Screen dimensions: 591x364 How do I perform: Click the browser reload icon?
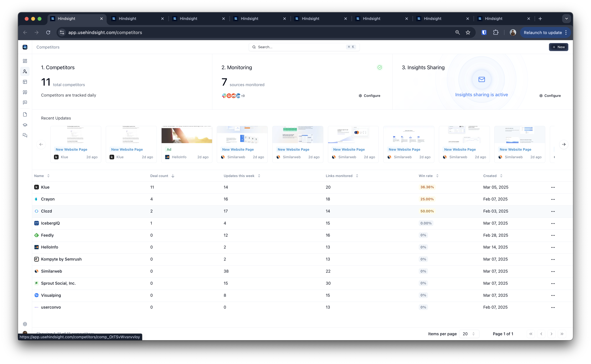tap(48, 32)
